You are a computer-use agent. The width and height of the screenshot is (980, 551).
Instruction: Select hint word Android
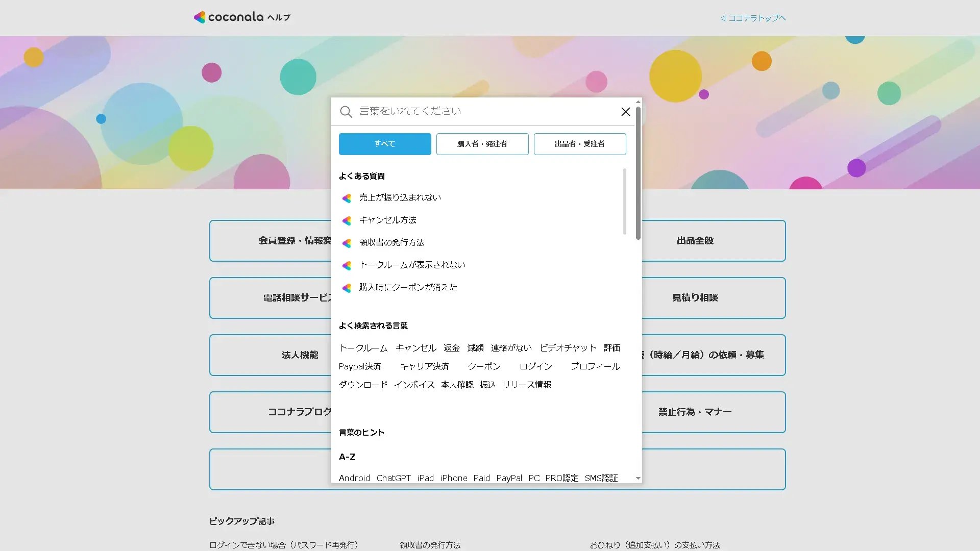click(x=354, y=478)
